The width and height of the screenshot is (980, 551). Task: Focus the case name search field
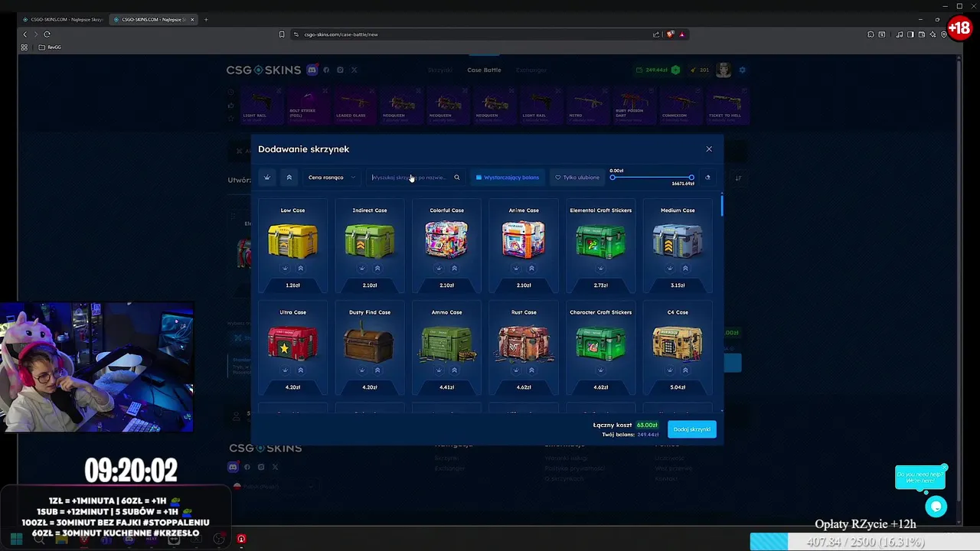[x=410, y=178]
